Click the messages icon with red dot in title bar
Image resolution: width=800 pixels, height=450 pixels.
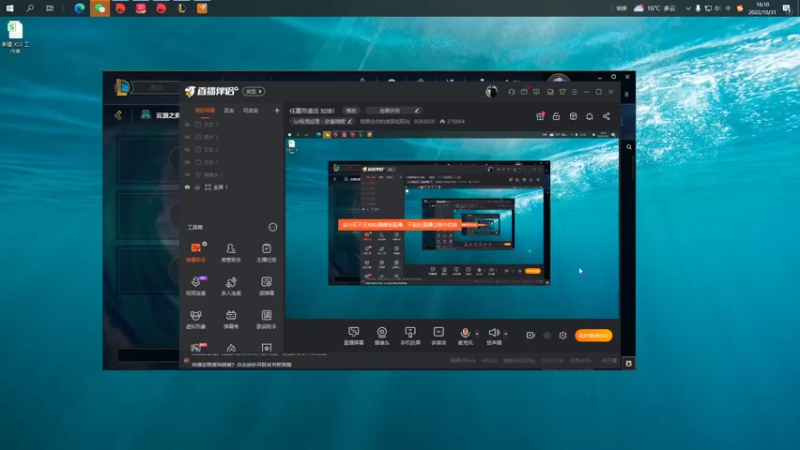[524, 92]
